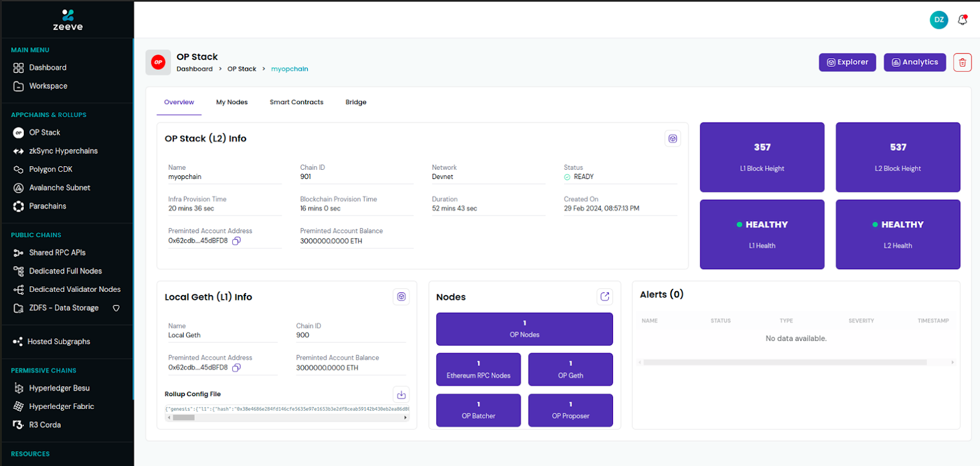Image resolution: width=980 pixels, height=466 pixels.
Task: Click the TIMESTAMP column header in Alerts
Action: click(x=933, y=321)
